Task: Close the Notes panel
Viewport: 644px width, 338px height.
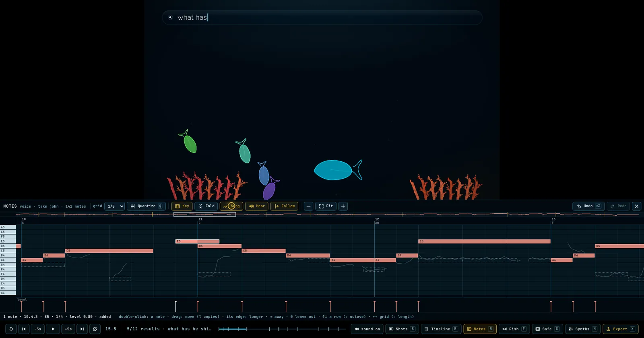Action: click(636, 206)
